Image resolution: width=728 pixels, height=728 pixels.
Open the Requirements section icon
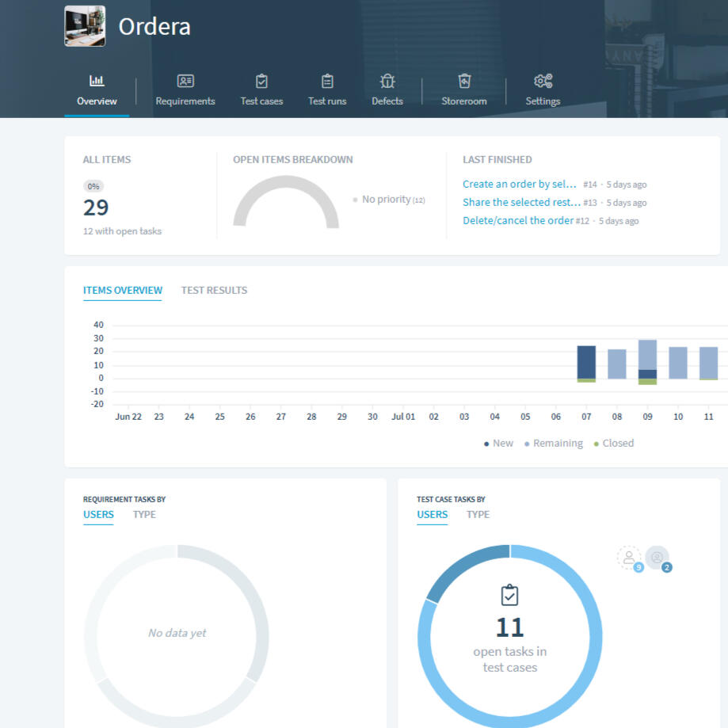click(x=185, y=81)
